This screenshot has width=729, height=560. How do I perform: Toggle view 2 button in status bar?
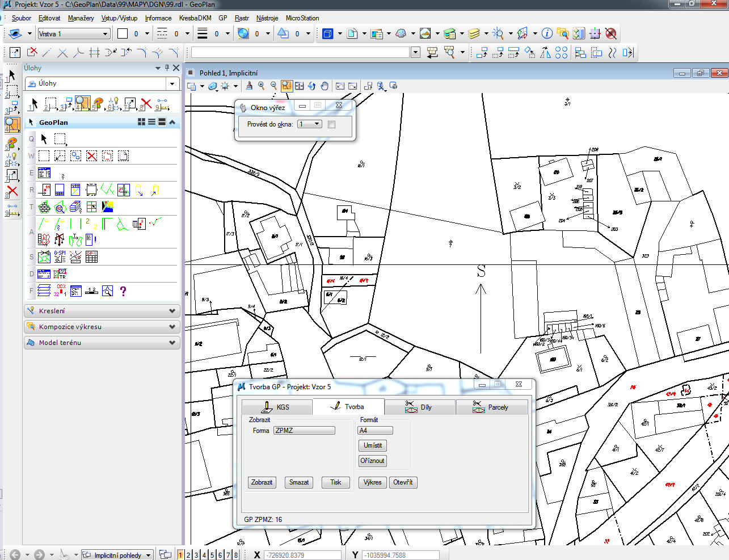click(188, 555)
